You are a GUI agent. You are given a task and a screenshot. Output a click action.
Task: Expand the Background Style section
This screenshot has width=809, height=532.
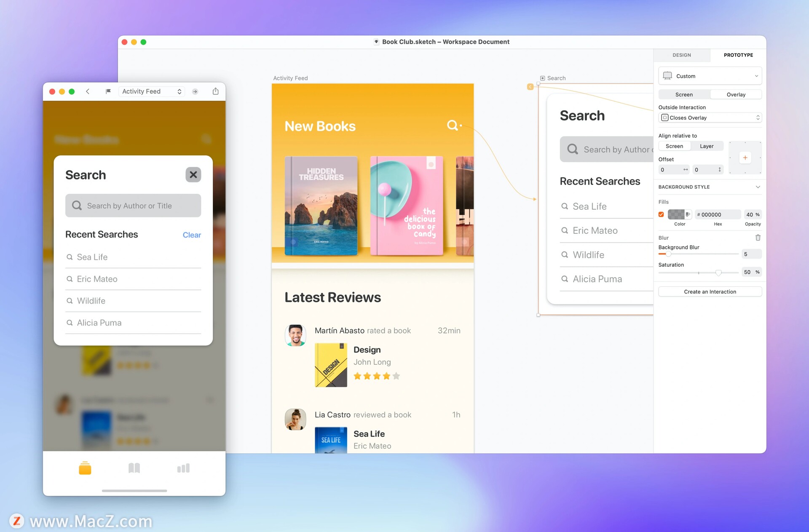pos(758,187)
